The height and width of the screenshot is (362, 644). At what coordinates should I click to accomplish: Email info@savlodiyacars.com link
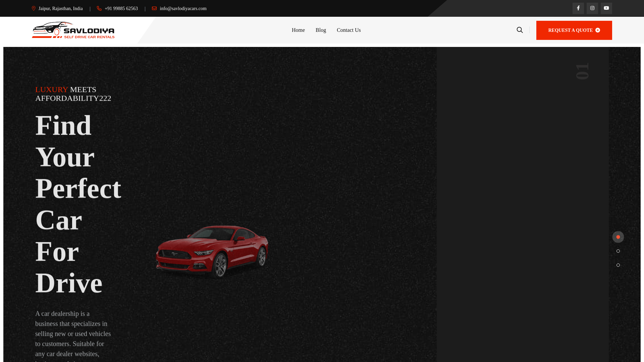pyautogui.click(x=183, y=9)
